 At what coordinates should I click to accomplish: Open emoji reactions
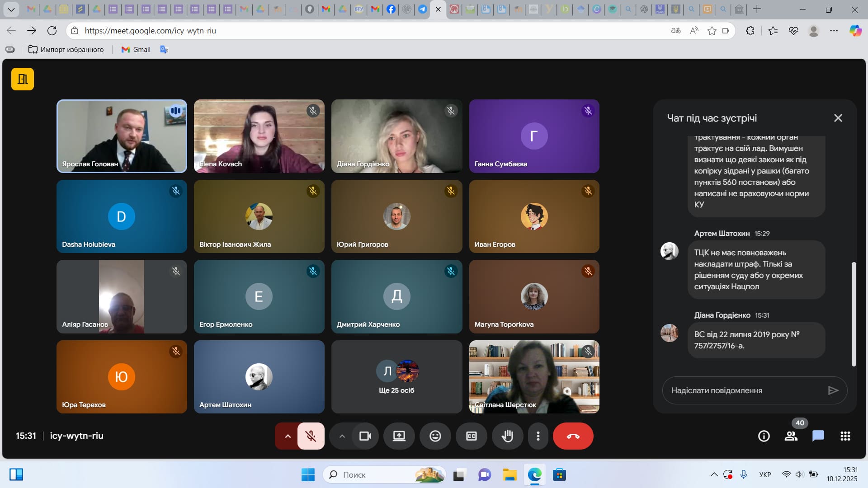pos(435,436)
